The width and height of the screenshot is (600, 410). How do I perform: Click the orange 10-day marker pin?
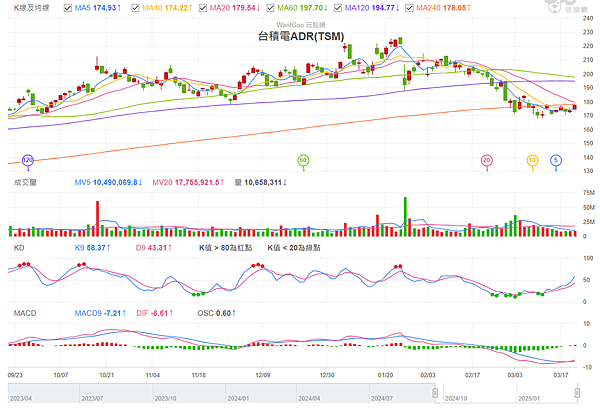click(532, 161)
